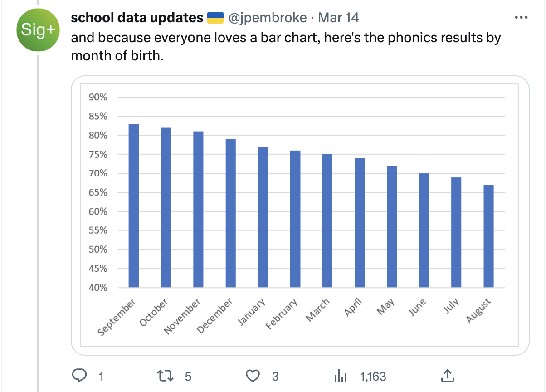Click the Ukraine flag emoji
This screenshot has height=392, width=546.
(x=215, y=18)
